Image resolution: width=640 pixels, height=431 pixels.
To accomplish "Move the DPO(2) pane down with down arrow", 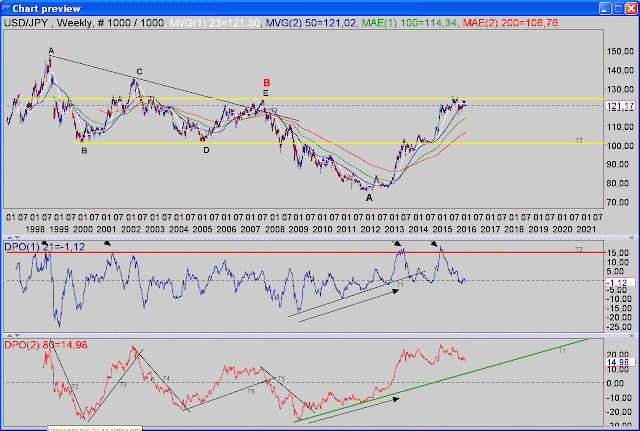I will click(17, 335).
